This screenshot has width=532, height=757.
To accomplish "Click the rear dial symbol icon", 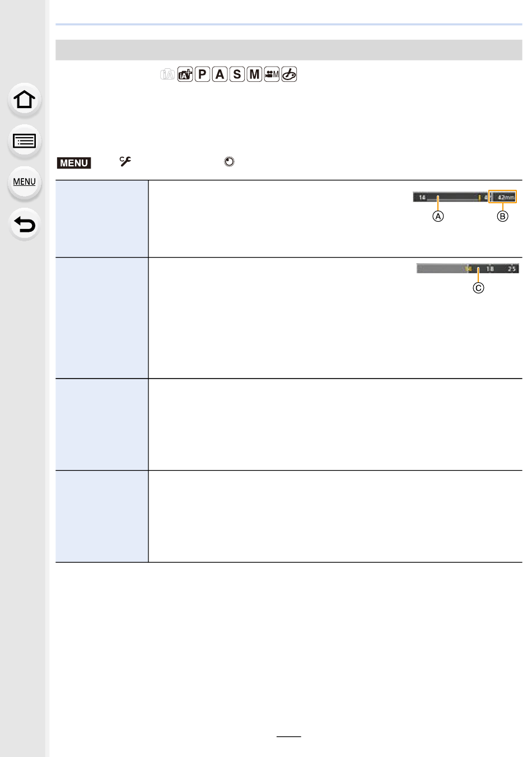I will coord(229,162).
